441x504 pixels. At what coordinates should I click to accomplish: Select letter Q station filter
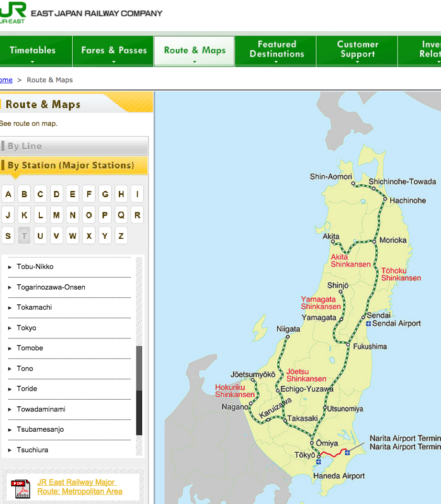pyautogui.click(x=121, y=215)
